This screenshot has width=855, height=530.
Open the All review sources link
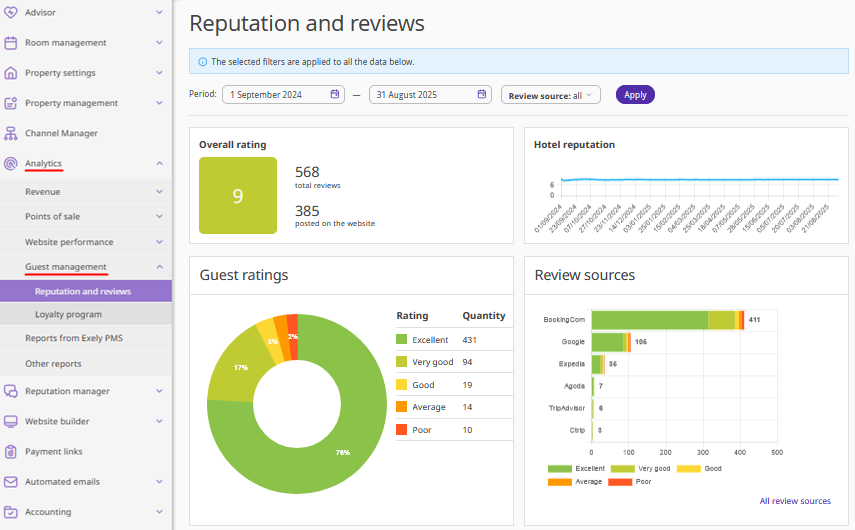(x=794, y=501)
